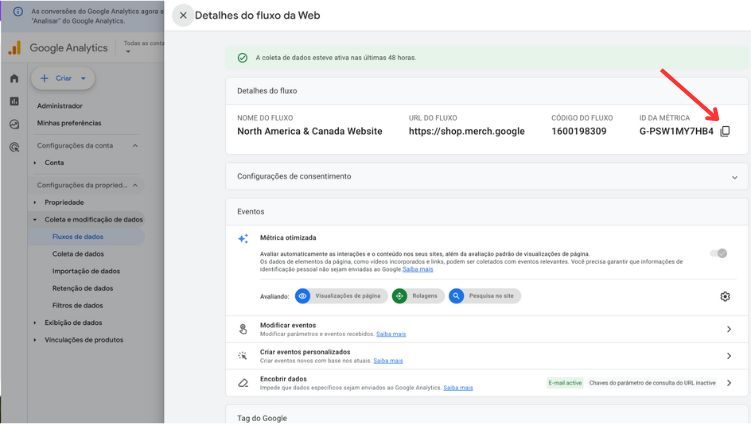Click the green check icon in status banner
This screenshot has height=424, width=751.
(243, 57)
